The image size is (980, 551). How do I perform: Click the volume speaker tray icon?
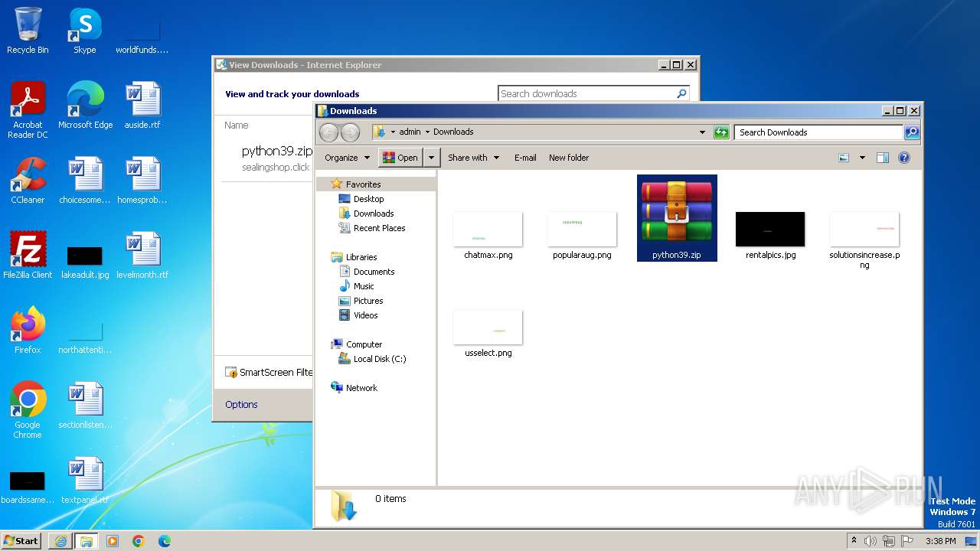click(871, 541)
